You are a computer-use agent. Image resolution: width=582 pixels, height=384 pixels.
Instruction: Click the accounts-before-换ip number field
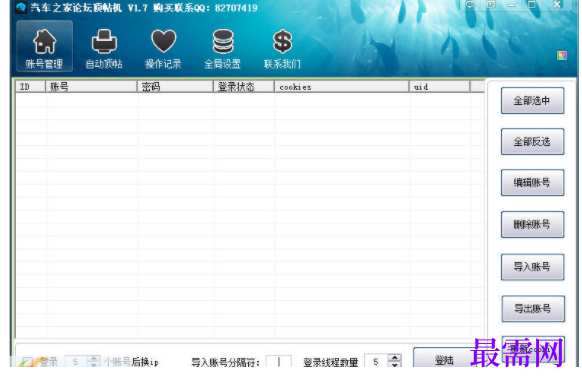[76, 361]
